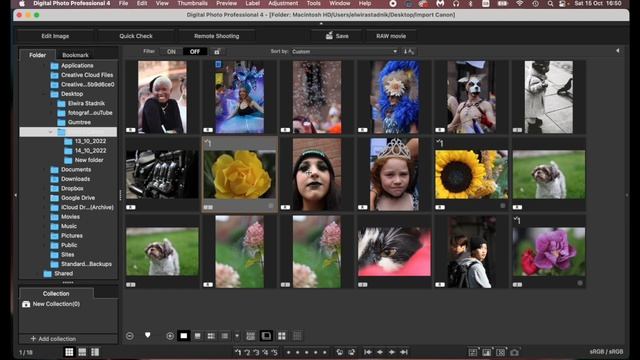
Task: Open the Edit Image window
Action: (x=55, y=36)
